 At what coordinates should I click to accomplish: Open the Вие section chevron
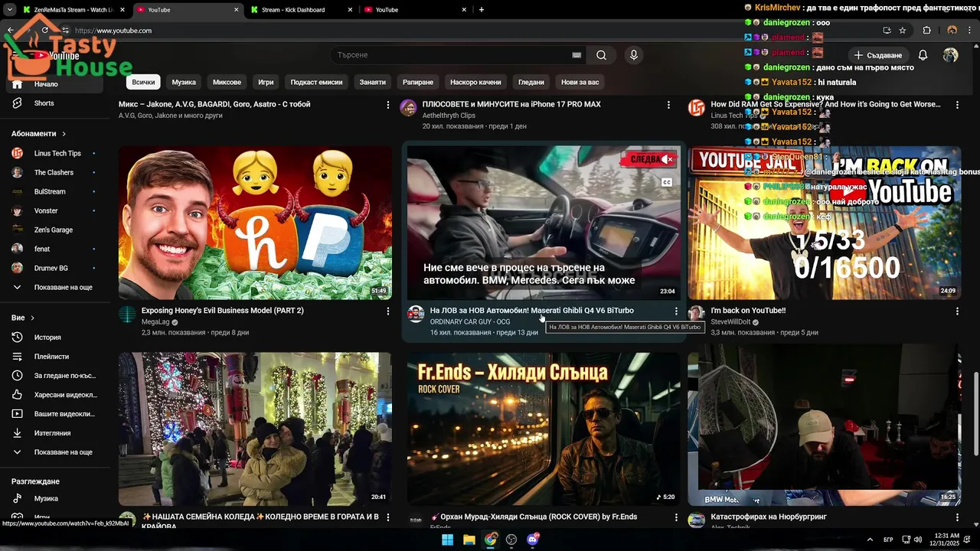click(x=32, y=318)
